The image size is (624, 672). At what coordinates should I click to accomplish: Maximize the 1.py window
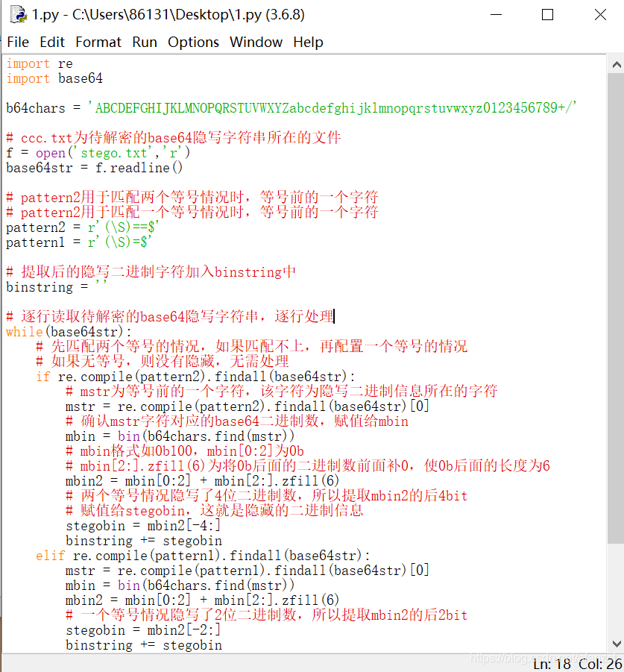[547, 15]
